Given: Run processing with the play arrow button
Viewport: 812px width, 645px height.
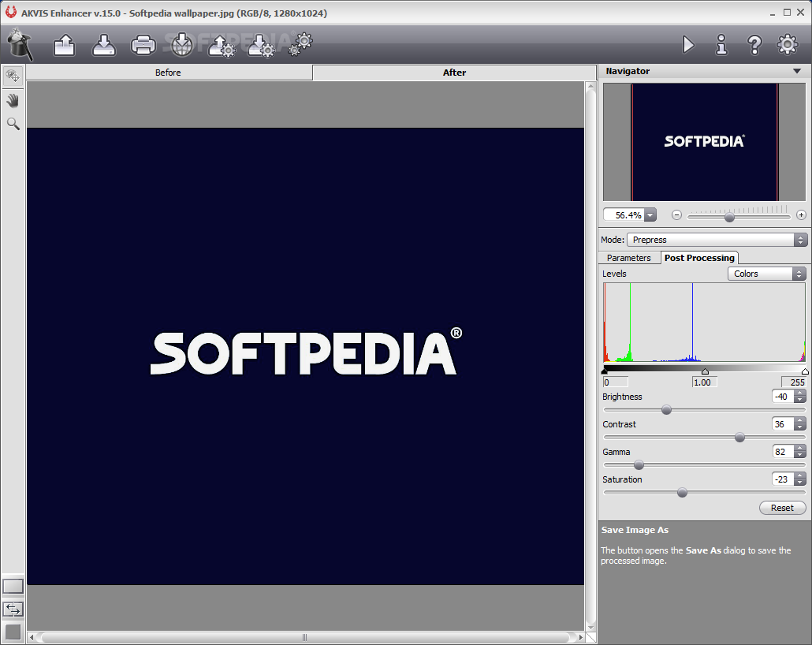Looking at the screenshot, I should (688, 45).
